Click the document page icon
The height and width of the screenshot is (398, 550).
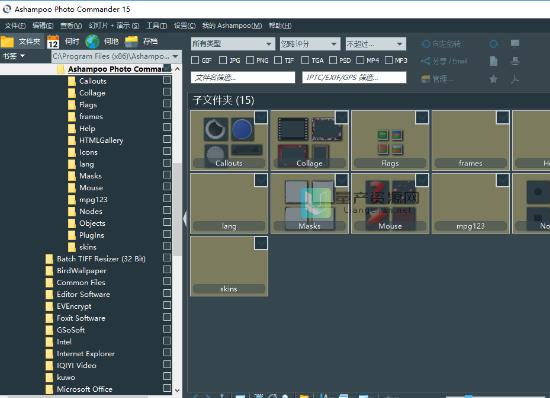tap(493, 61)
